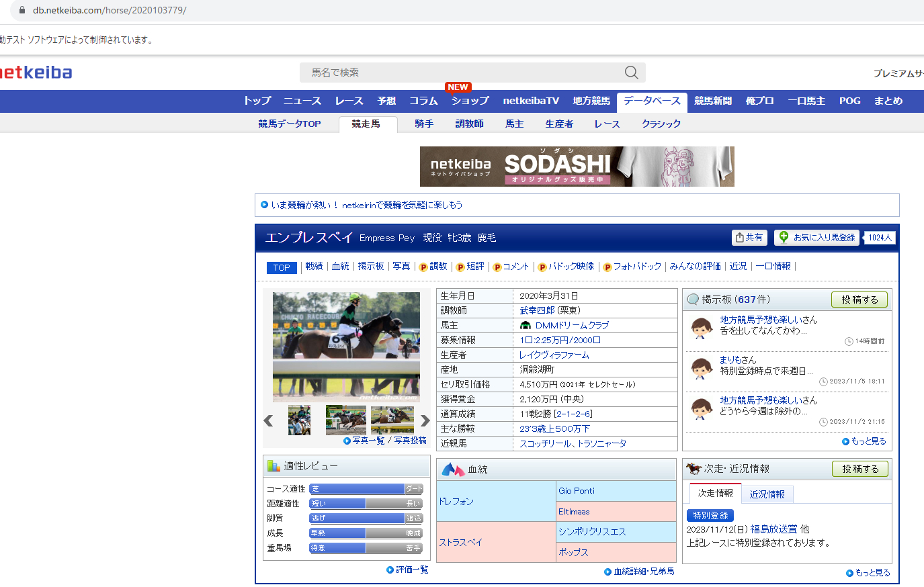Click the share (共有) button

click(x=749, y=238)
